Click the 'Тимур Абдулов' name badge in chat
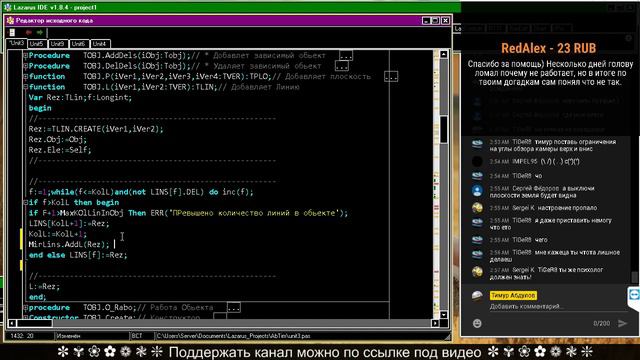This screenshot has height=360, width=640. tap(513, 296)
